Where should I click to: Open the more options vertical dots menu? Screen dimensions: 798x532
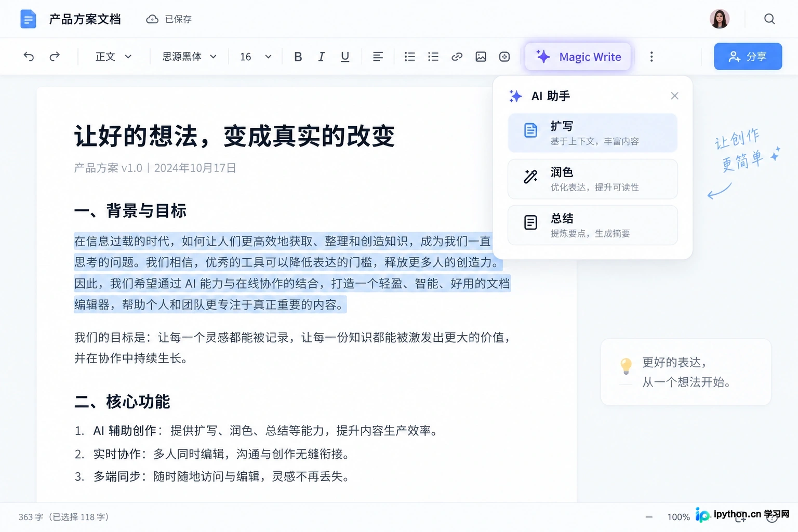coord(651,57)
